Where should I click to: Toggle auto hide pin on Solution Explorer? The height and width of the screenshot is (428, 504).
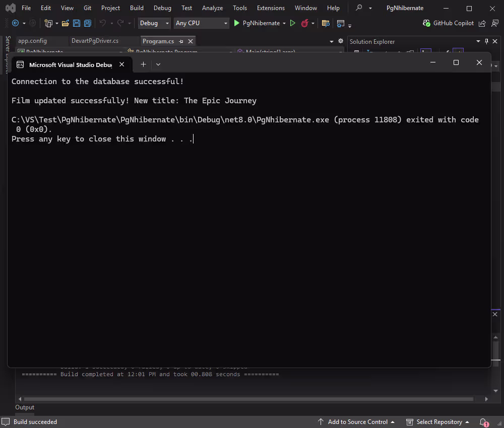click(x=487, y=41)
